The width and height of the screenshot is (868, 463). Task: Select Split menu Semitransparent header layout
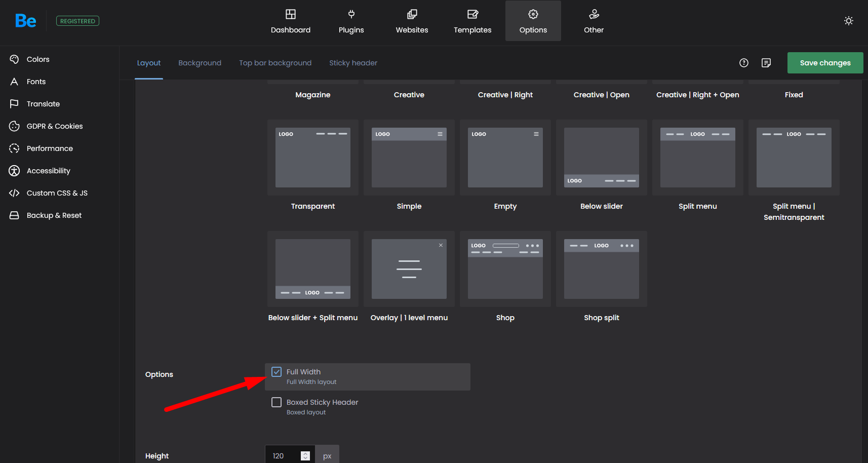[x=794, y=158]
